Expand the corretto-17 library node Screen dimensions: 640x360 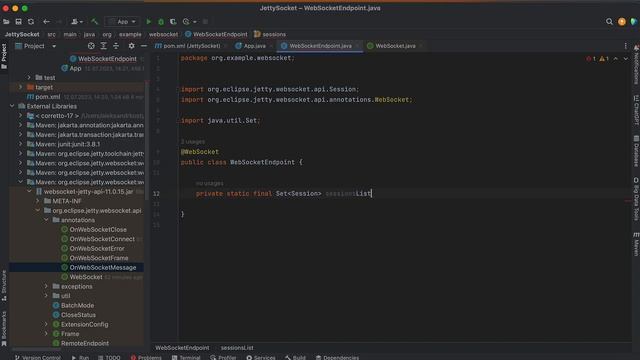20,116
